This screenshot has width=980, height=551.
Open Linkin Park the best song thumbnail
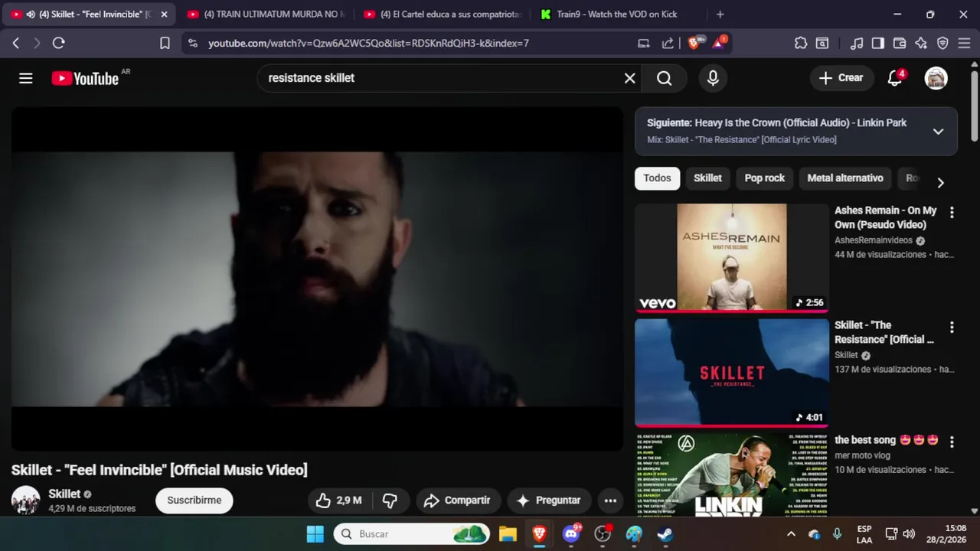coord(731,474)
